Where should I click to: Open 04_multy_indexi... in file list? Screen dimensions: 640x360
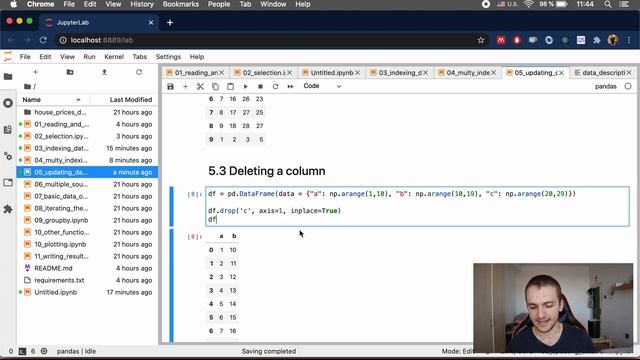[87, 160]
